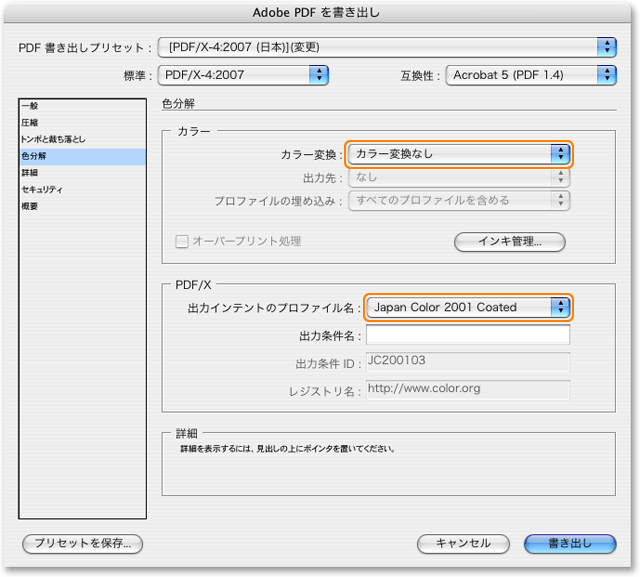Viewport: 640px width, 577px height.
Task: Toggle the オーバープリント処理 checkbox
Action: [x=182, y=241]
